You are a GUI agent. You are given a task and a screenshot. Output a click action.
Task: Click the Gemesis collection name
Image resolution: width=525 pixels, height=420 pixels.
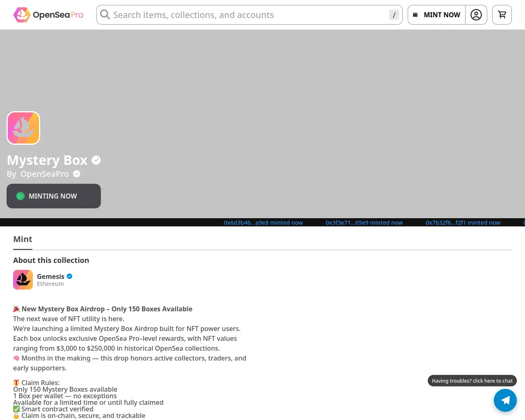50,276
